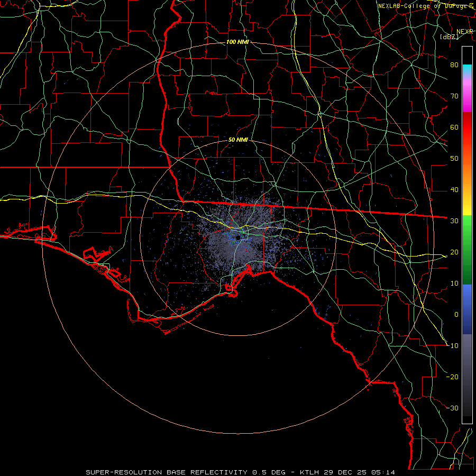Click the 30 dBZ scale value

454,221
